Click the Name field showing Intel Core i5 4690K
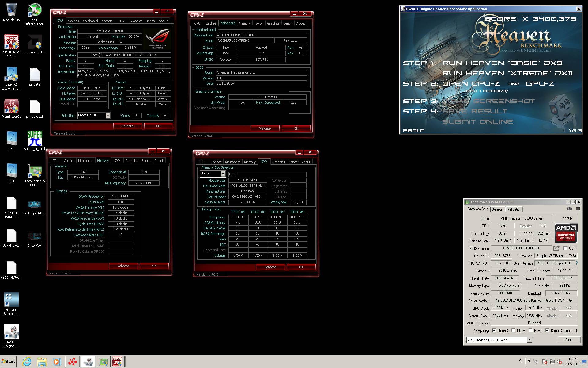This screenshot has width=588, height=368. click(110, 31)
